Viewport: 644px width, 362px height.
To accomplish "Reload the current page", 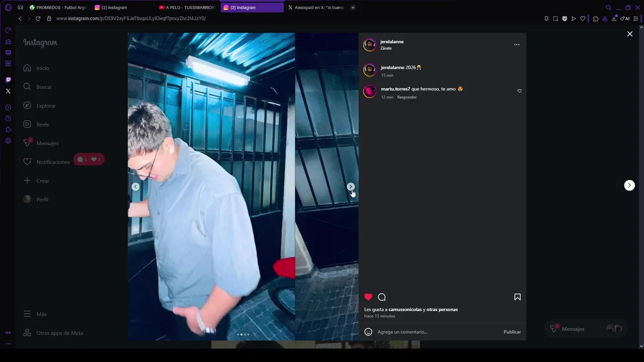I will click(x=38, y=19).
